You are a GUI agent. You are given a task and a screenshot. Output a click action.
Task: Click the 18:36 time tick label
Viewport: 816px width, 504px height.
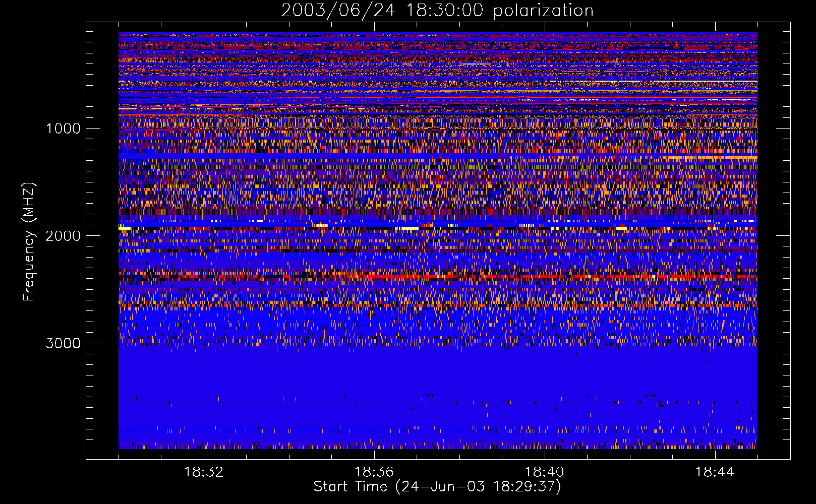click(374, 472)
